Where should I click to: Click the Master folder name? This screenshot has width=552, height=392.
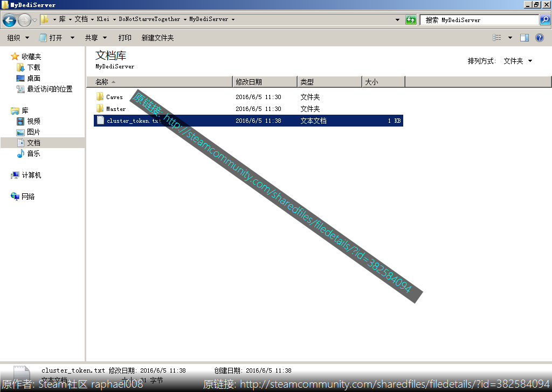(116, 109)
